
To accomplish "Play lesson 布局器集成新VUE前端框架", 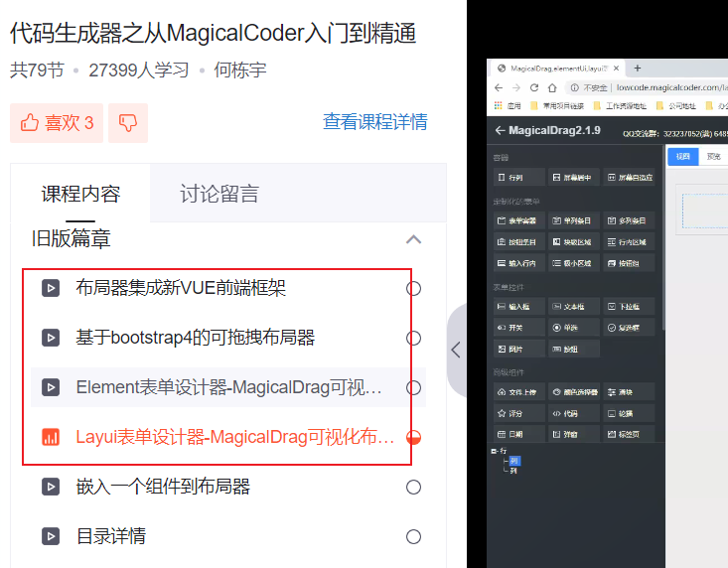I will click(x=181, y=288).
